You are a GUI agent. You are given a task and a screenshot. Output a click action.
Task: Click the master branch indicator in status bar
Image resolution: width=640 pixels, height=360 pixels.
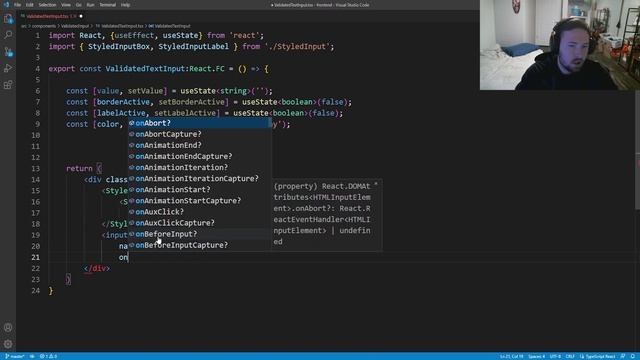[x=15, y=356]
